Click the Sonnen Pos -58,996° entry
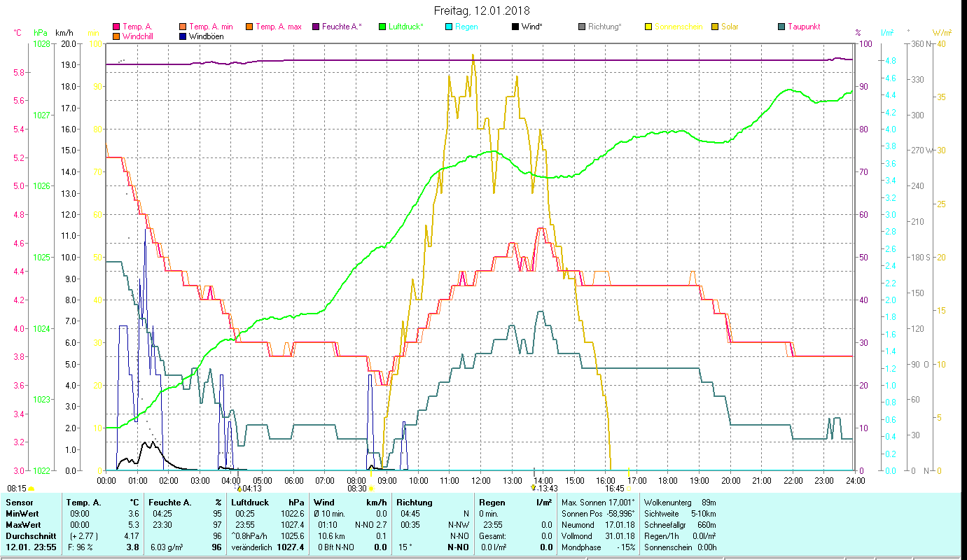This screenshot has height=560, width=967. (597, 514)
